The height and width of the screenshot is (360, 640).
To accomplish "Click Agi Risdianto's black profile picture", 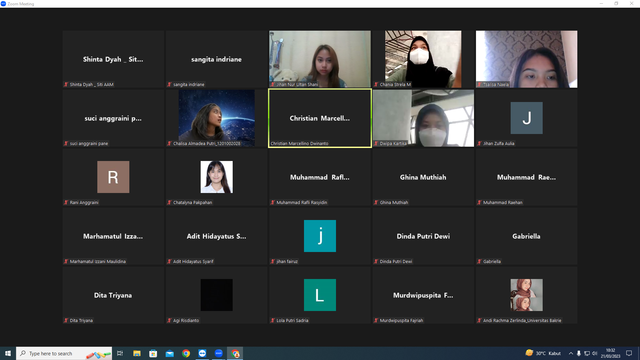I will [x=217, y=295].
